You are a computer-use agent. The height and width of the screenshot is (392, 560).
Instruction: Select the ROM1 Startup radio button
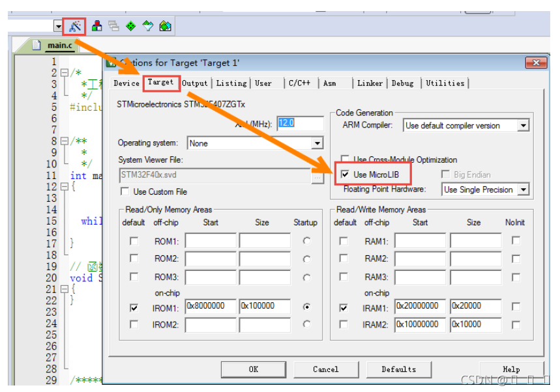[x=306, y=241]
